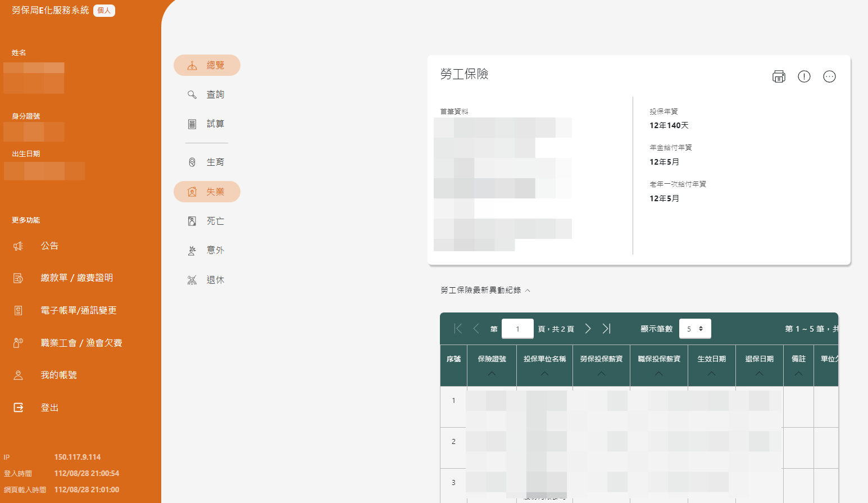The width and height of the screenshot is (868, 503).
Task: Click the baby icon beside 生育
Action: [192, 162]
